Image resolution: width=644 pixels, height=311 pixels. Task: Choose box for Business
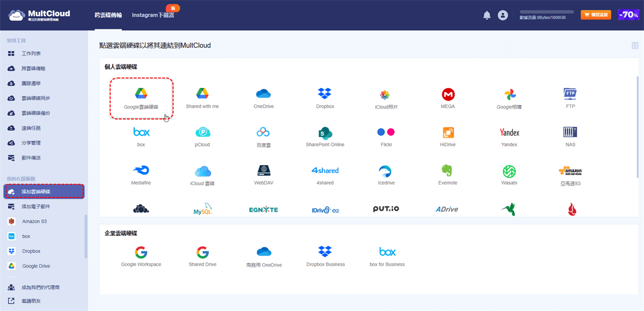point(387,257)
